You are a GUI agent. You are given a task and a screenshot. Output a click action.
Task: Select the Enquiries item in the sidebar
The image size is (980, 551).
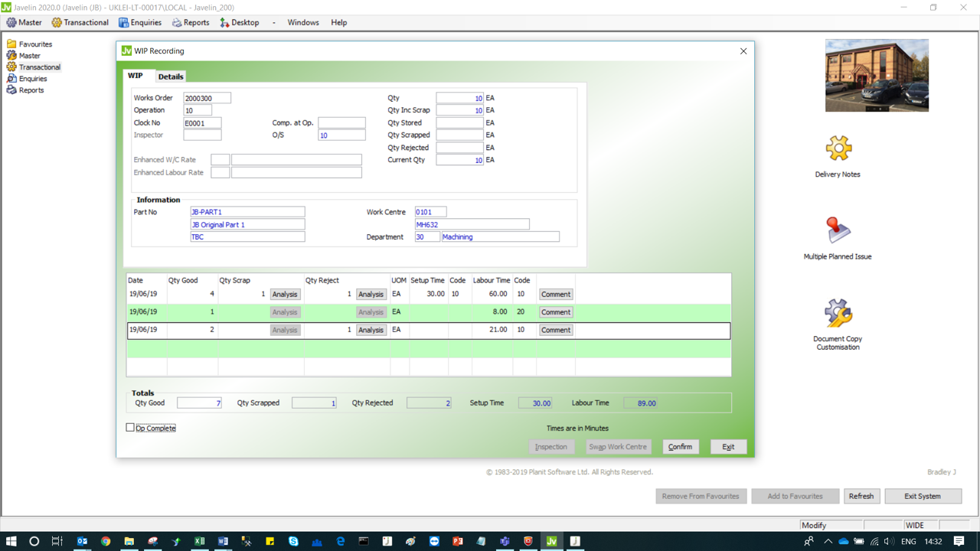(x=32, y=79)
